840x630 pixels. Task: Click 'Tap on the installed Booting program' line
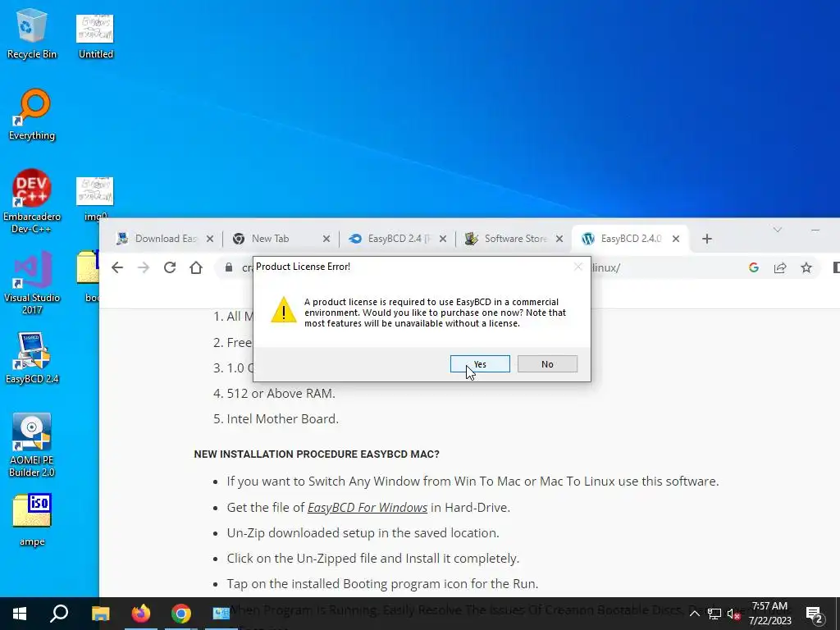point(382,583)
